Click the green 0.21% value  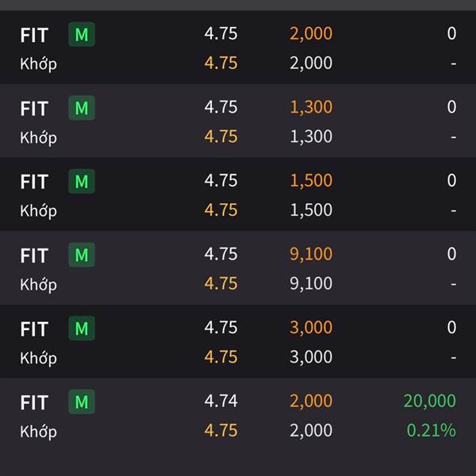pyautogui.click(x=431, y=431)
